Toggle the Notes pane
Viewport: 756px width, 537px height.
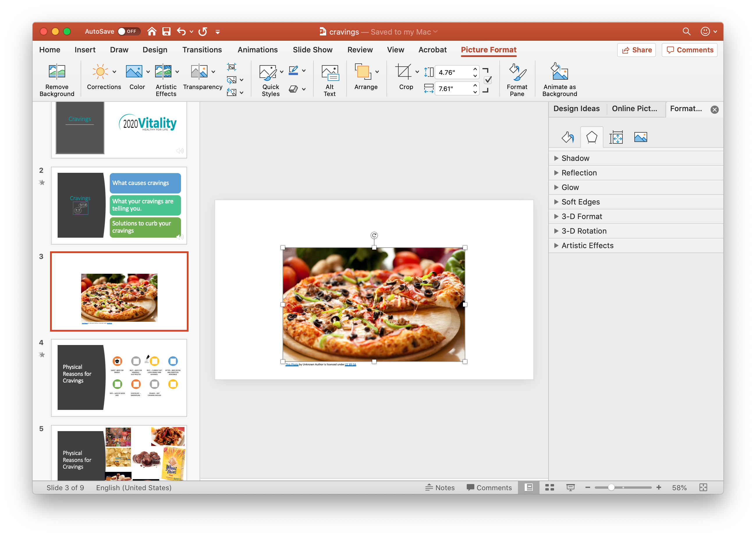click(x=440, y=487)
